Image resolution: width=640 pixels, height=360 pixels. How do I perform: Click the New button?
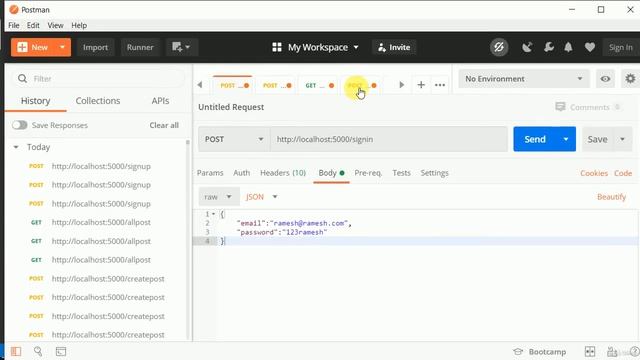tap(33, 47)
